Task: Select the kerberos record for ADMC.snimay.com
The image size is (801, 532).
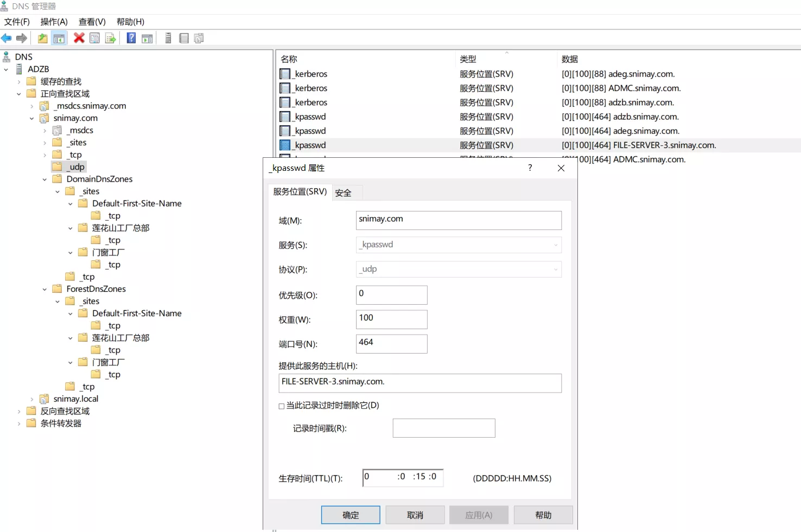Action: [311, 88]
